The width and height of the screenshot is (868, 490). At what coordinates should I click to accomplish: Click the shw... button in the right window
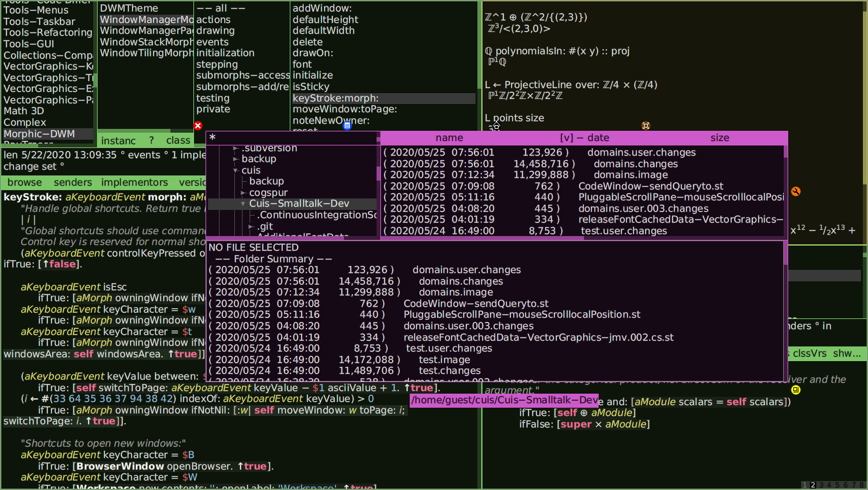pyautogui.click(x=847, y=353)
